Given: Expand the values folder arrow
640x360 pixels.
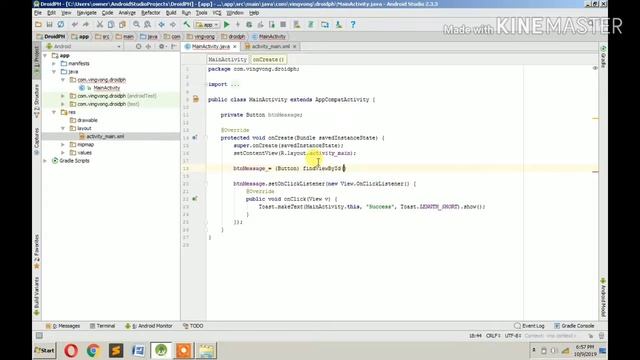Looking at the screenshot, I should pos(63,153).
